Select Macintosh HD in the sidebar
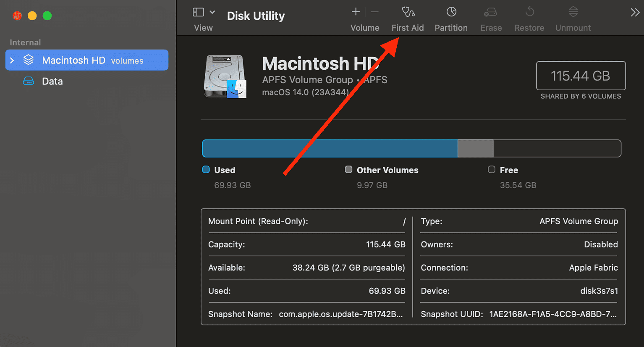This screenshot has width=644, height=347. click(76, 60)
